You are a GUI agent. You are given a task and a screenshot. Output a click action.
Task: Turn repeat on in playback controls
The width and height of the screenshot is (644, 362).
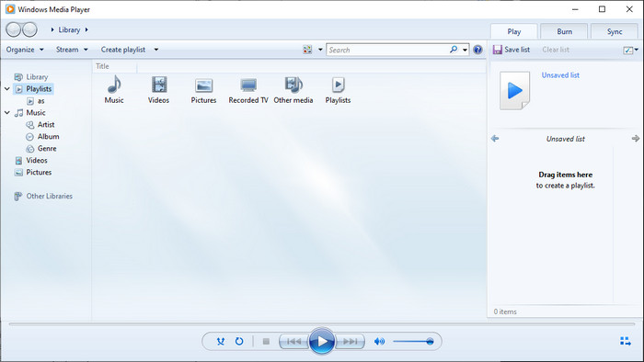pyautogui.click(x=239, y=341)
